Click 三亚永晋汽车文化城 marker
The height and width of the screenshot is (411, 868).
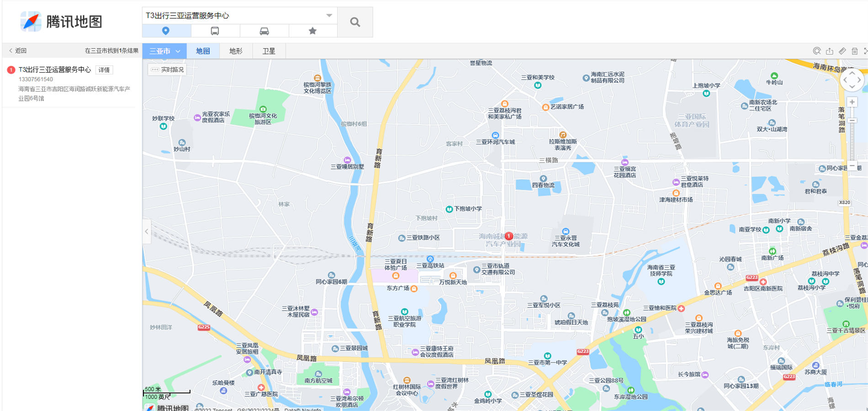click(x=566, y=232)
